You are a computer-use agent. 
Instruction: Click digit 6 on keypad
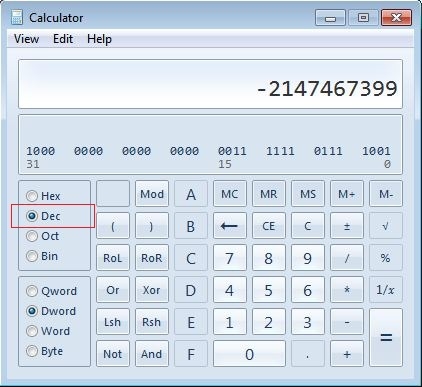pyautogui.click(x=308, y=290)
